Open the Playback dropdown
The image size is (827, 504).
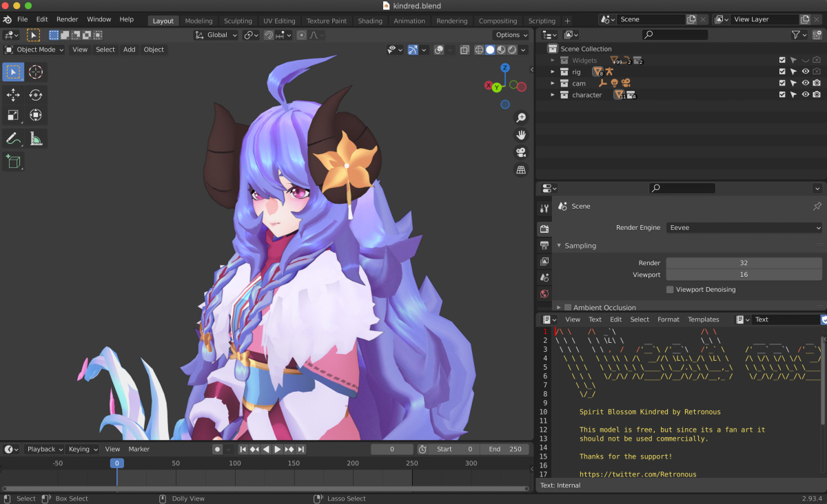click(x=45, y=449)
